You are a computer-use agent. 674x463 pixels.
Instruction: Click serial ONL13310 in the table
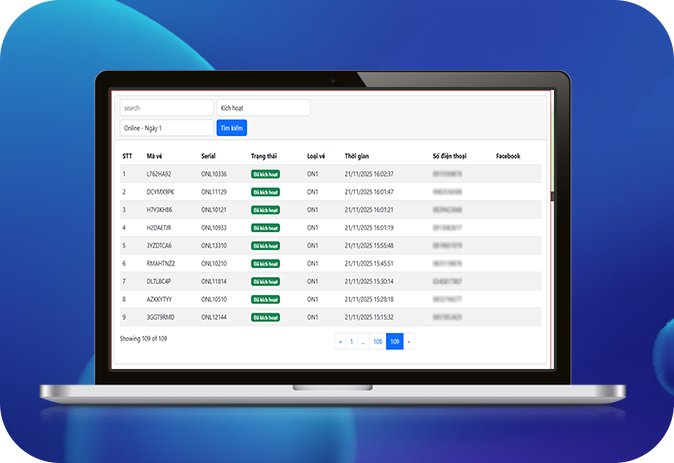point(214,246)
